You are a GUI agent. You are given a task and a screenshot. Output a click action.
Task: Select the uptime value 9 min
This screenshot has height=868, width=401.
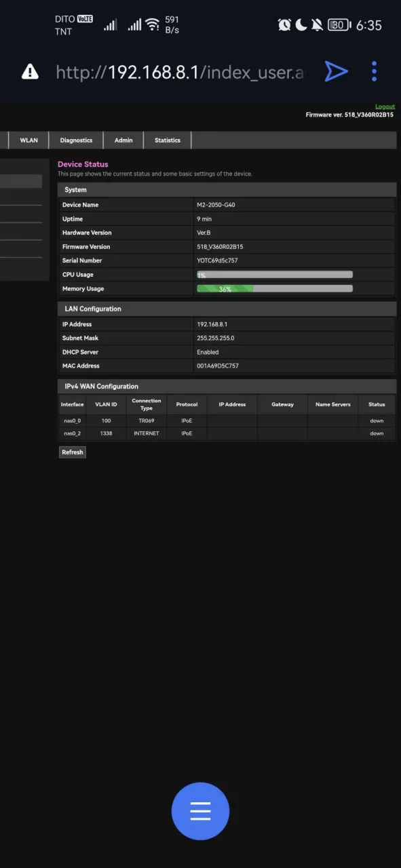coord(204,219)
